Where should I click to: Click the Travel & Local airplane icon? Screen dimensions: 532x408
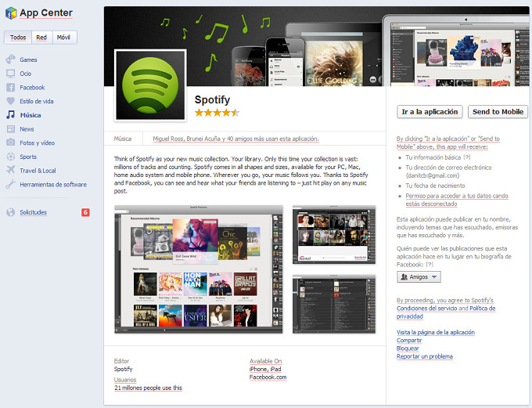10,170
